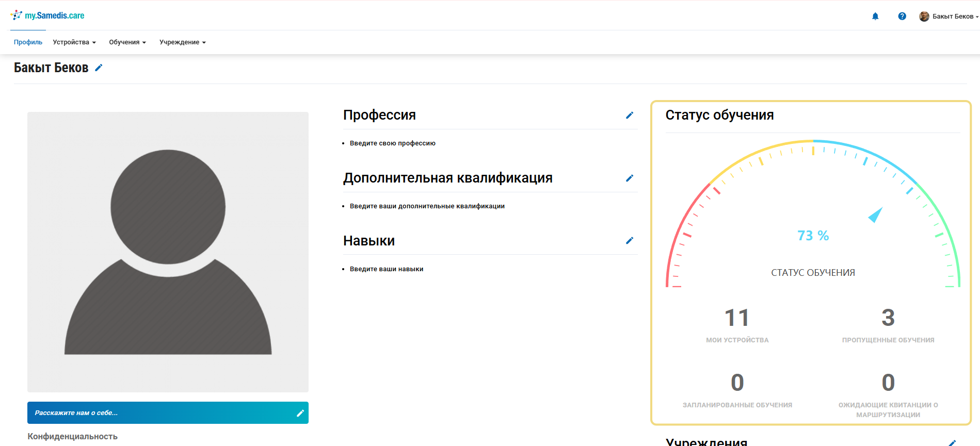The height and width of the screenshot is (446, 980).
Task: Edit the name Бакыт Беков with pencil icon
Action: click(x=99, y=68)
